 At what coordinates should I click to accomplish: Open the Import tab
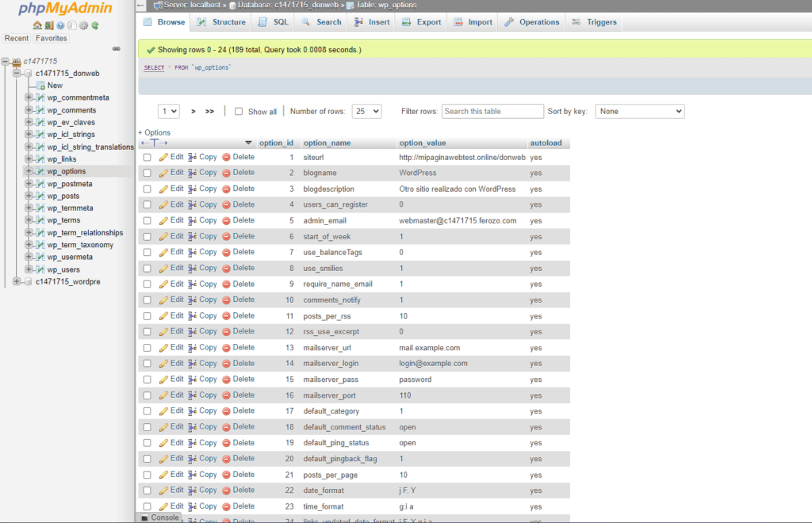473,22
